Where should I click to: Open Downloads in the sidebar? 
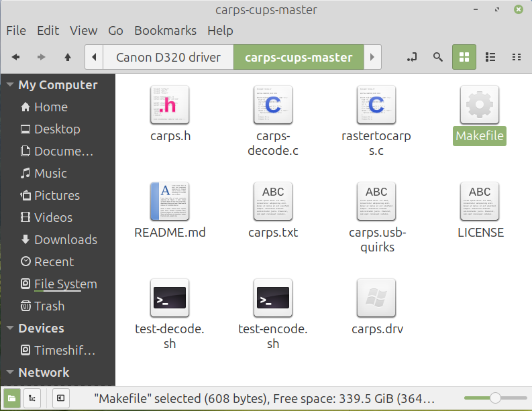click(58, 239)
